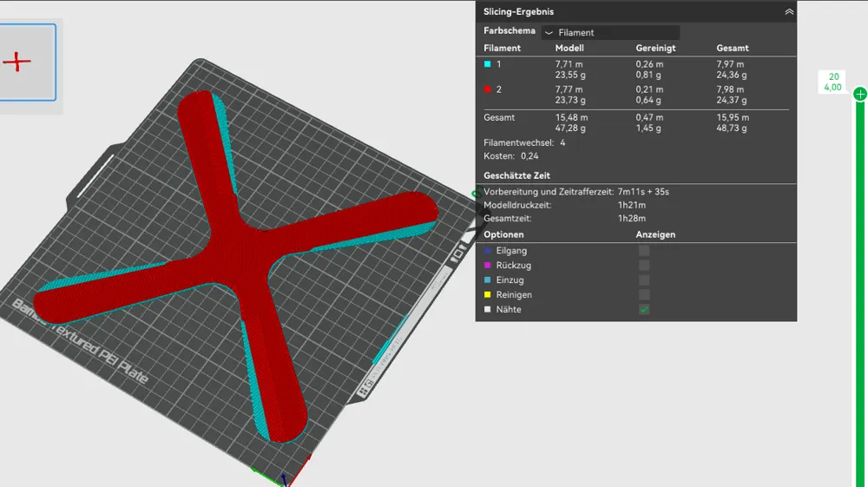Click the cyan filament 1 color swatch

(488, 64)
